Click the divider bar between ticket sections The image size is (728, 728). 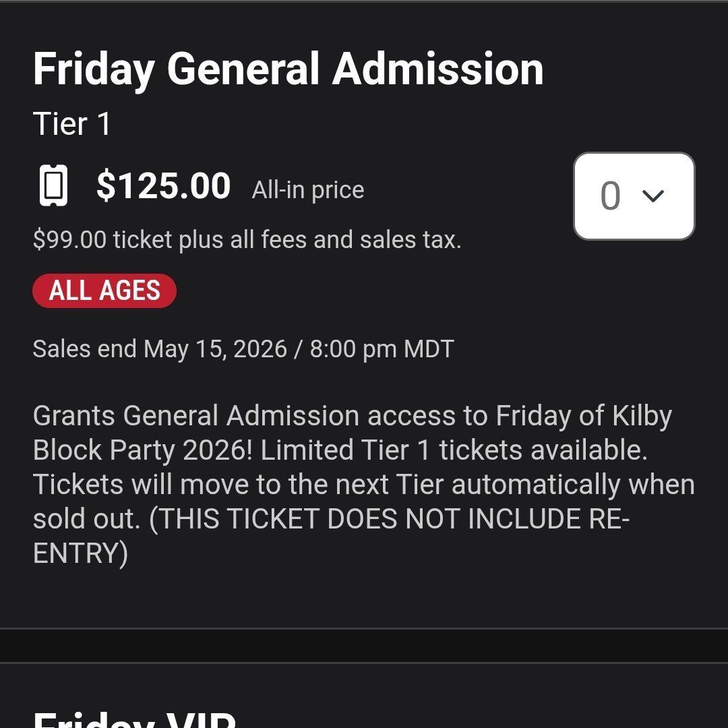364,645
